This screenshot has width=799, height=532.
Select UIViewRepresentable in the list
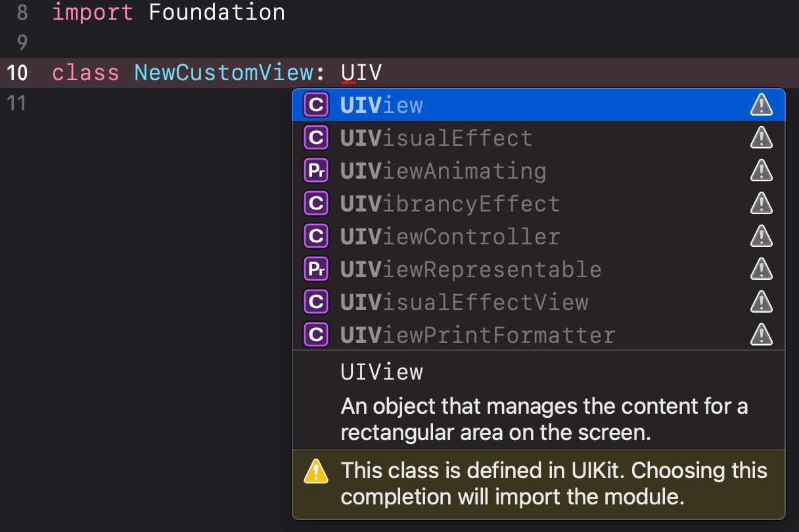tap(538, 269)
